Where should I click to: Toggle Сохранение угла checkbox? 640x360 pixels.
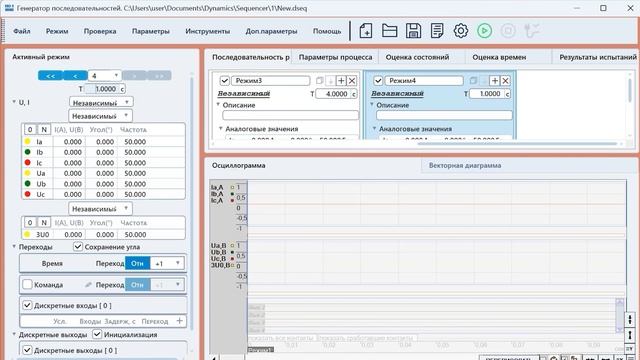(78, 247)
